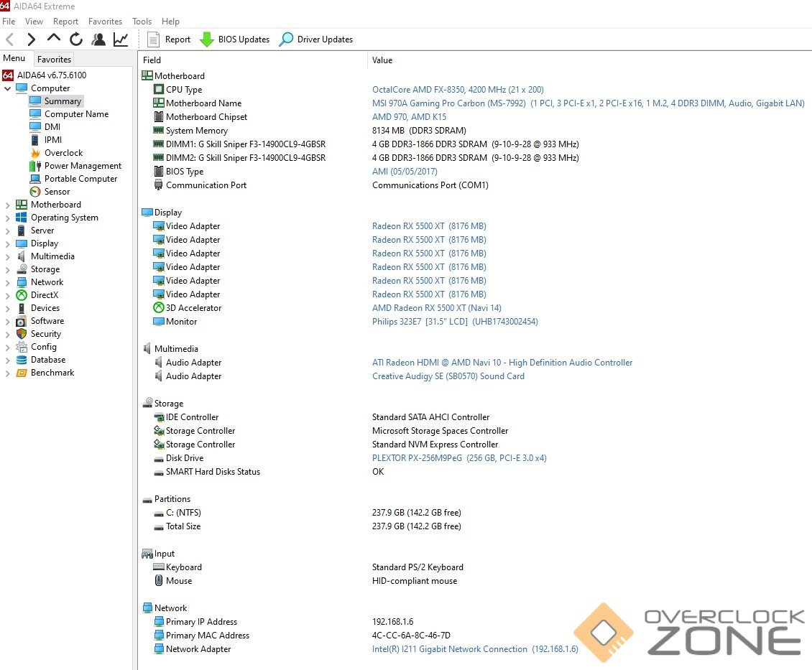The image size is (812, 670).
Task: Select the Devices tree icon
Action: click(22, 308)
